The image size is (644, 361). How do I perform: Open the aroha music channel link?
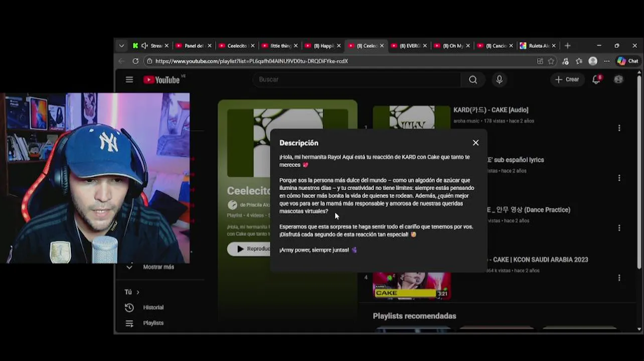[466, 121]
